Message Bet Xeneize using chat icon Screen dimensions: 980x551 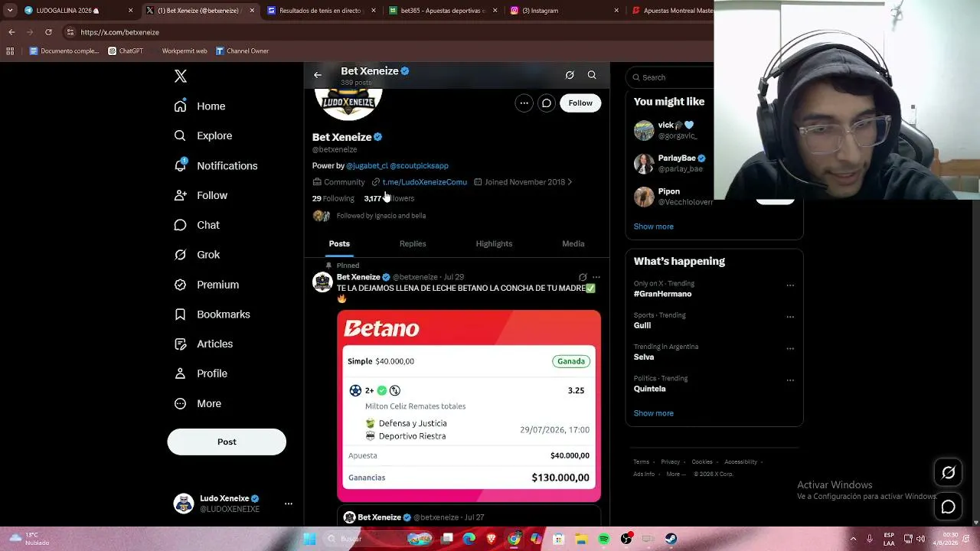coord(546,103)
